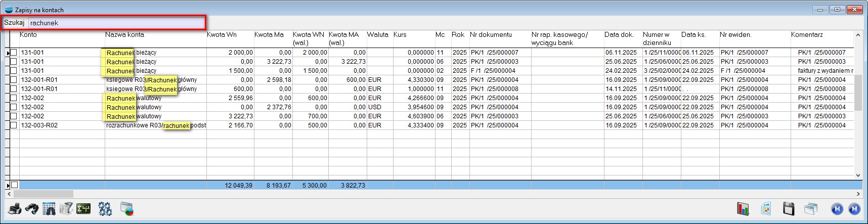Click the floppy disk save icon
The height and width of the screenshot is (224, 868).
[789, 209]
